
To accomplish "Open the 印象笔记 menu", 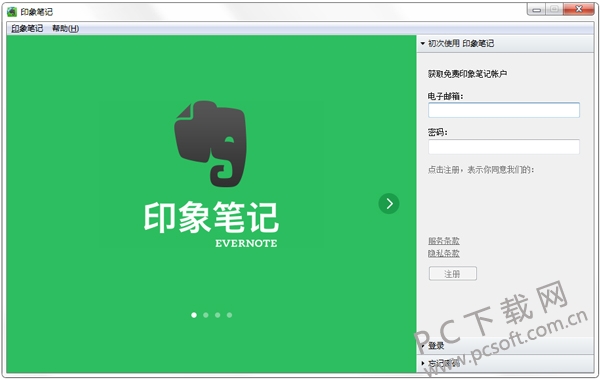I will click(x=27, y=28).
